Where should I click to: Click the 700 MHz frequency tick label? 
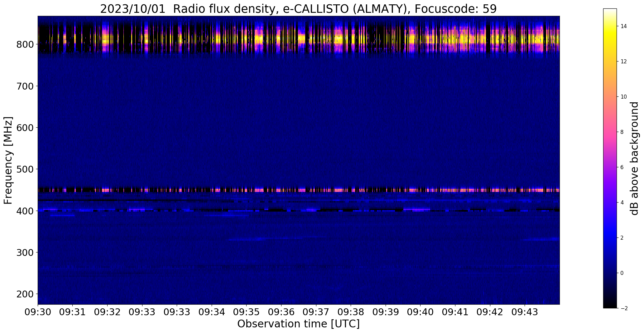tap(25, 86)
